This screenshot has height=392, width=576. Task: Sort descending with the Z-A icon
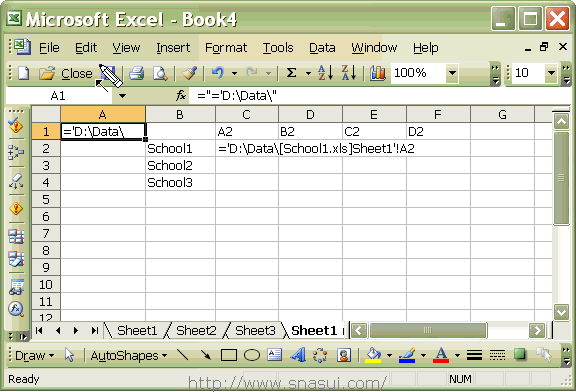point(349,73)
